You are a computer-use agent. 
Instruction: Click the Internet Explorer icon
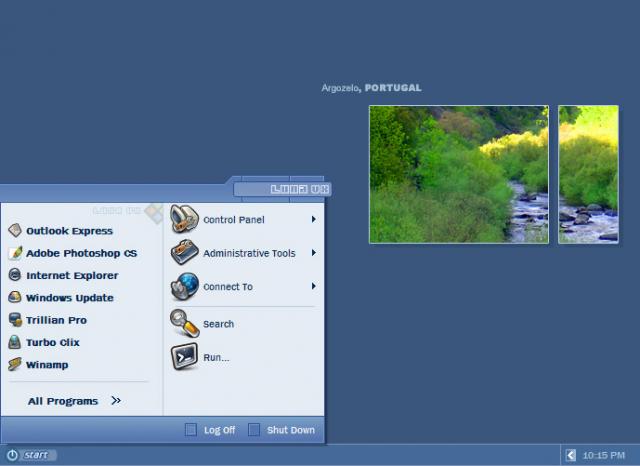click(x=15, y=275)
